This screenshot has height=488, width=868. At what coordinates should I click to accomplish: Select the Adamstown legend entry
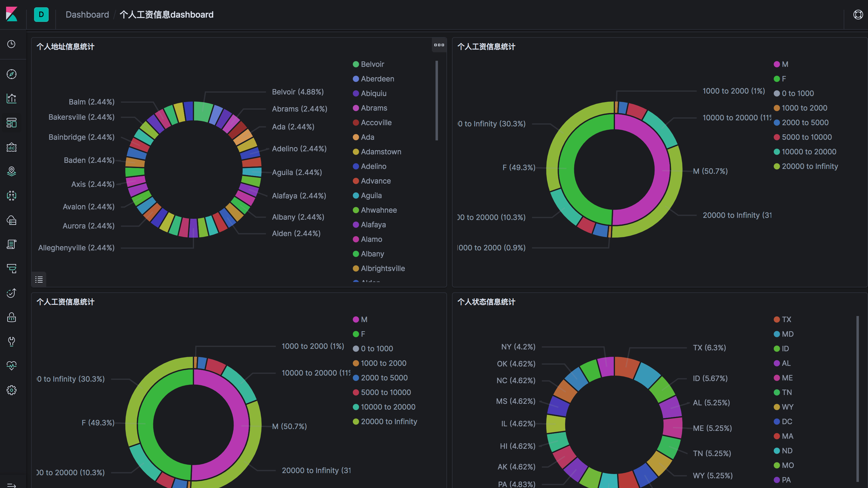pyautogui.click(x=377, y=152)
